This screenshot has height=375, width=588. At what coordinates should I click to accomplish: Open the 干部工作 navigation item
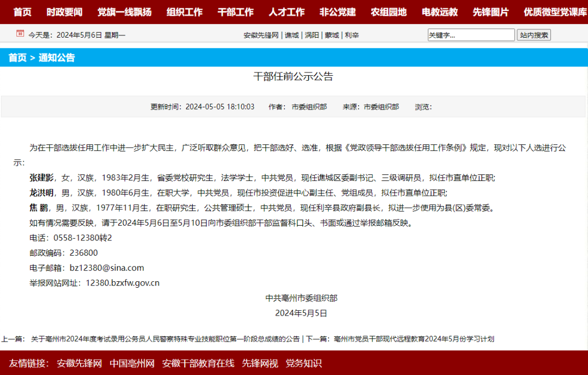click(x=235, y=12)
